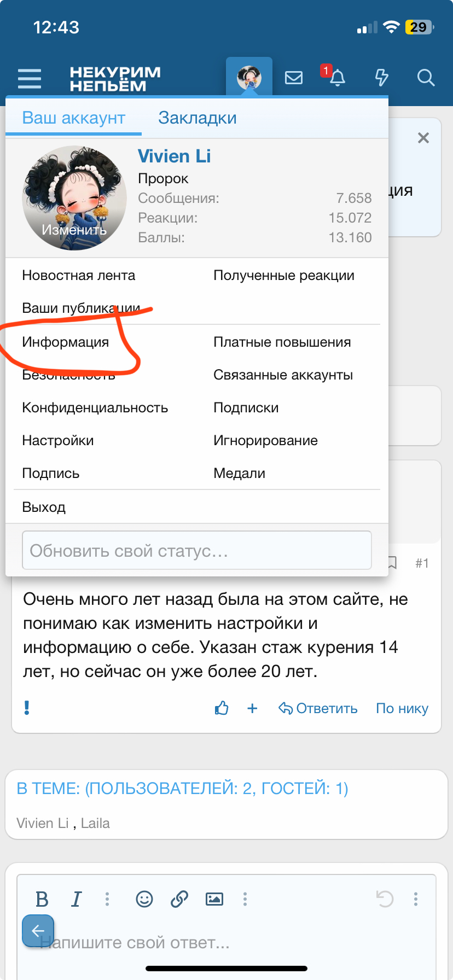Select Информация in the account menu
Viewport: 453px width, 980px height.
click(x=66, y=342)
